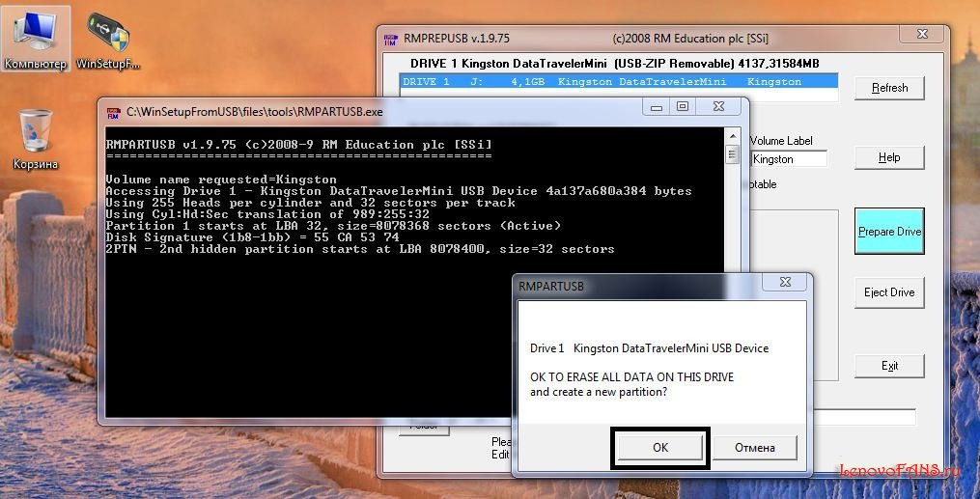Select the WinSetupFromUSB desktop shortcut
The image size is (980, 499).
(108, 39)
